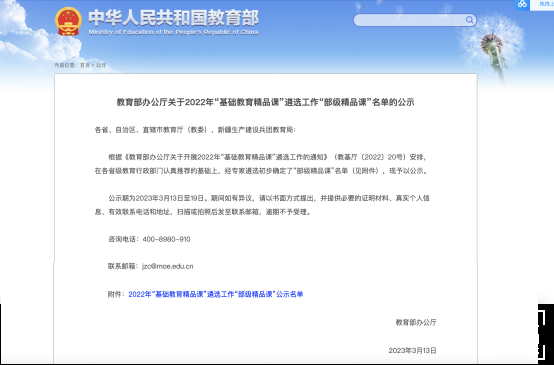Open the 2022年部级精品课公示名单 attachment link
This screenshot has height=365, width=554.
[x=216, y=294]
